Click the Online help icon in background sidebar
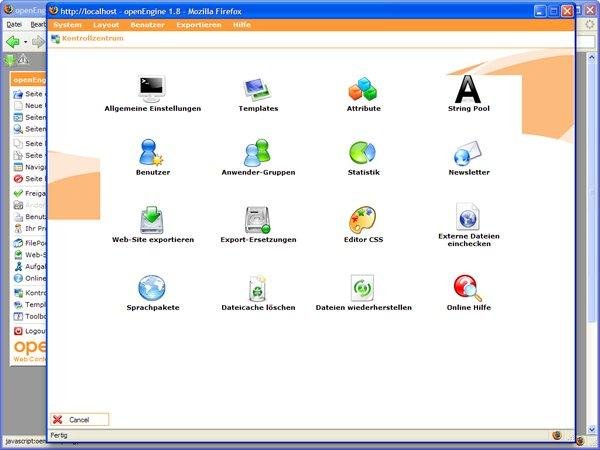 (x=18, y=278)
